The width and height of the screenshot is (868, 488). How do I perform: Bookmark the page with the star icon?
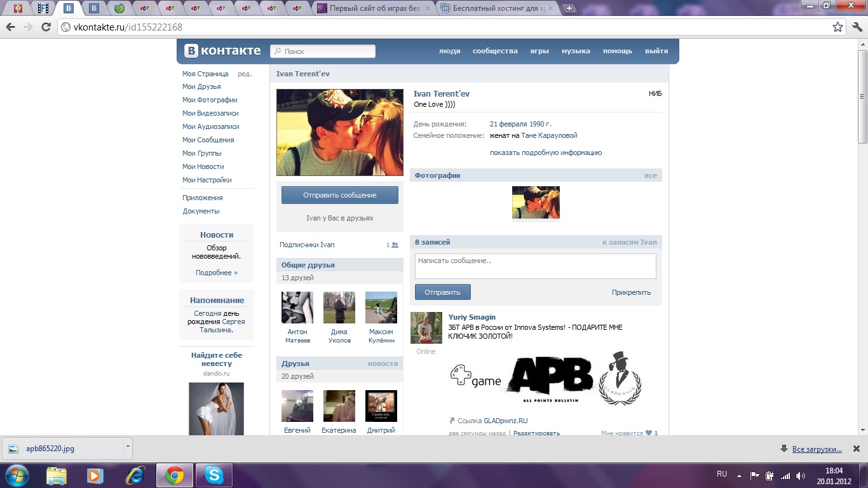tap(837, 27)
